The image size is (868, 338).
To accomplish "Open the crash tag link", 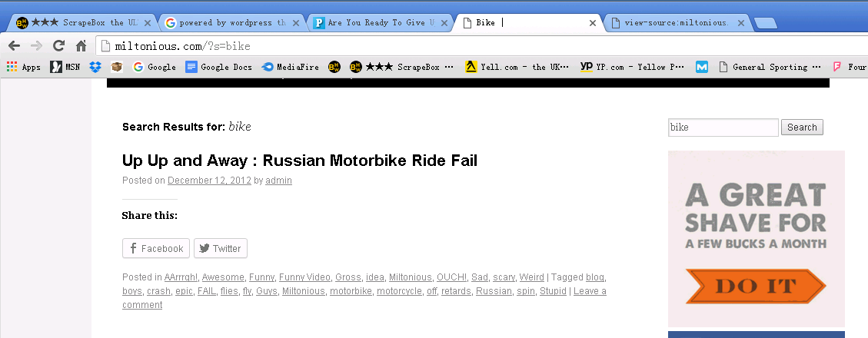I will coord(159,291).
